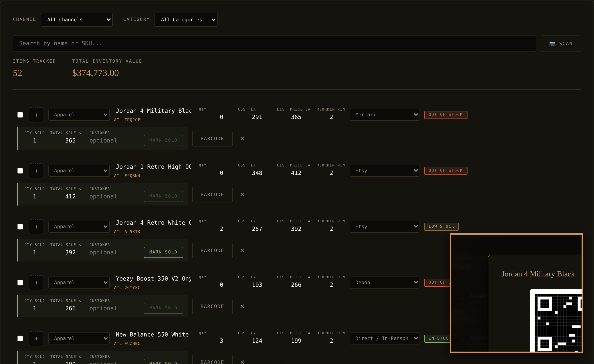Image resolution: width=594 pixels, height=364 pixels.
Task: Open Apparel category dropdown for Jordan 4 Military Black
Action: pyautogui.click(x=79, y=115)
